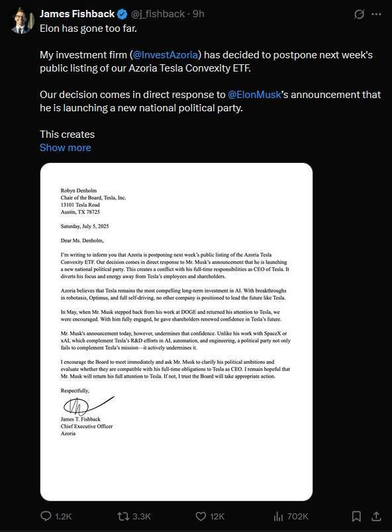Expand the post with Show more
Screen dimensions: 392x532
tap(65, 147)
